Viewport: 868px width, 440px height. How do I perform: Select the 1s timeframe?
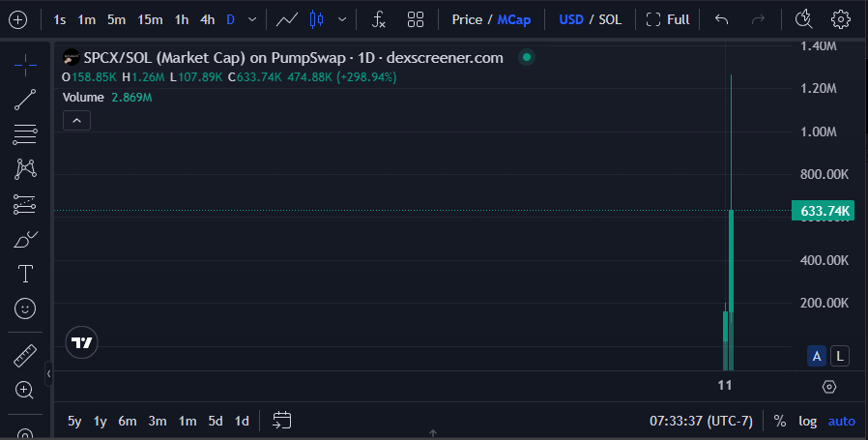coord(59,20)
